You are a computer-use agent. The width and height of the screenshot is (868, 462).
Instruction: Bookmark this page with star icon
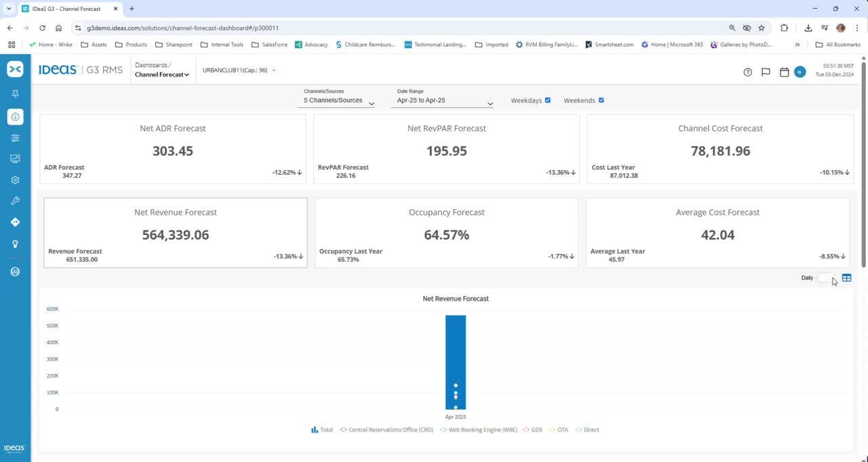[x=762, y=28]
